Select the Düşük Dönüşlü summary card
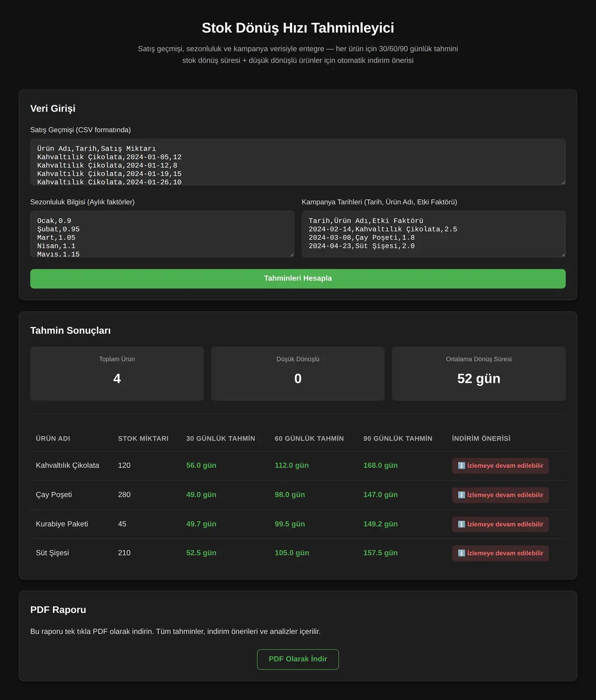The image size is (596, 700). pyautogui.click(x=298, y=373)
